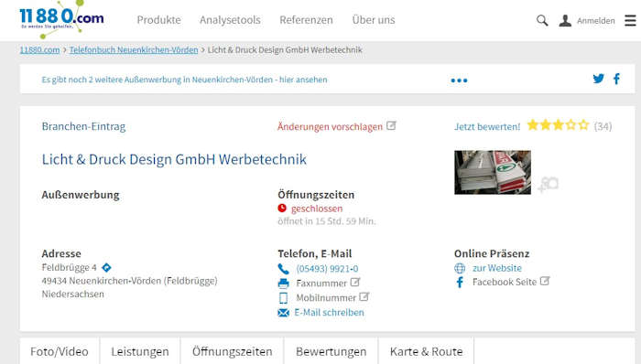
Task: Click company title Licht & Druck Design
Action: coord(174,159)
